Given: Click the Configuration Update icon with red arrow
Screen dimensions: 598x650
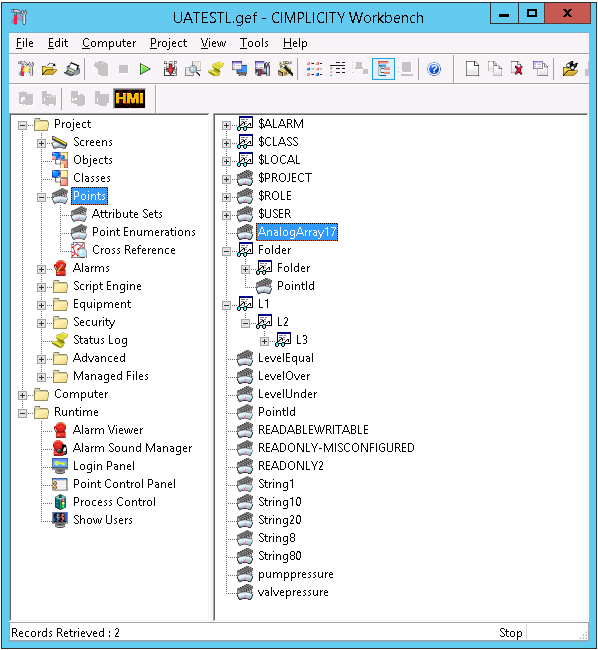Looking at the screenshot, I should coord(170,69).
